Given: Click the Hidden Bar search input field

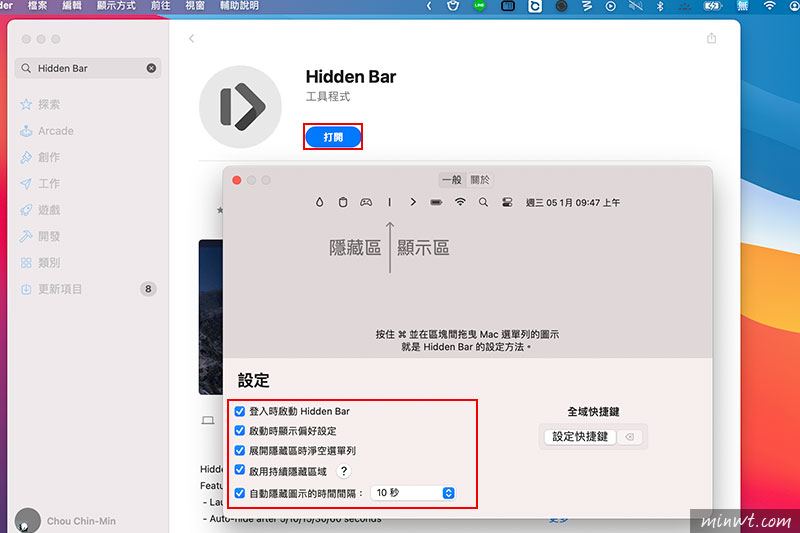Looking at the screenshot, I should click(88, 68).
